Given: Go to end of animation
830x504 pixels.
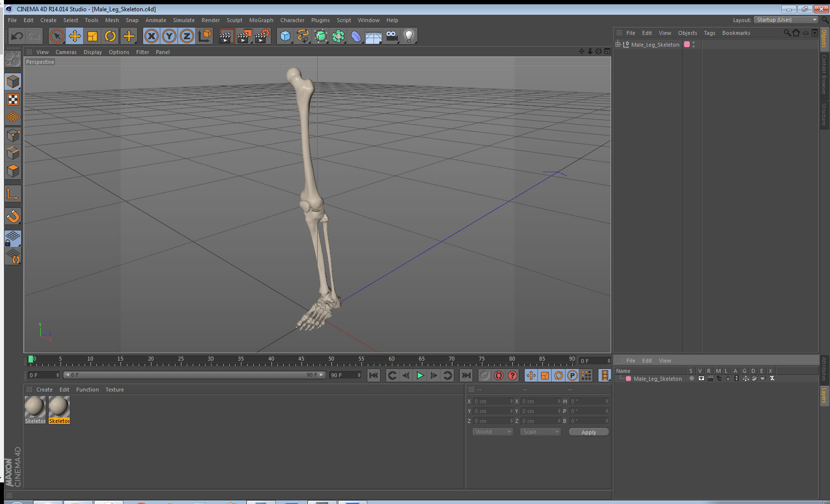Looking at the screenshot, I should pos(466,375).
